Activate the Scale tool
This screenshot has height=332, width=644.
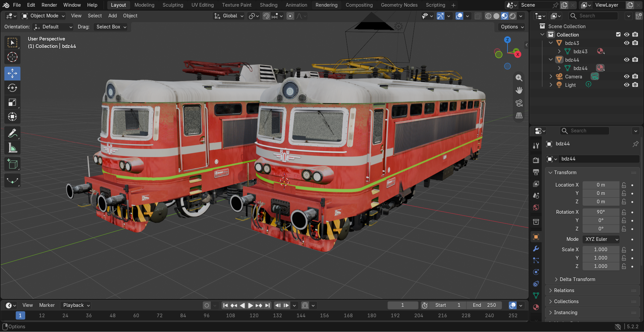click(x=12, y=103)
